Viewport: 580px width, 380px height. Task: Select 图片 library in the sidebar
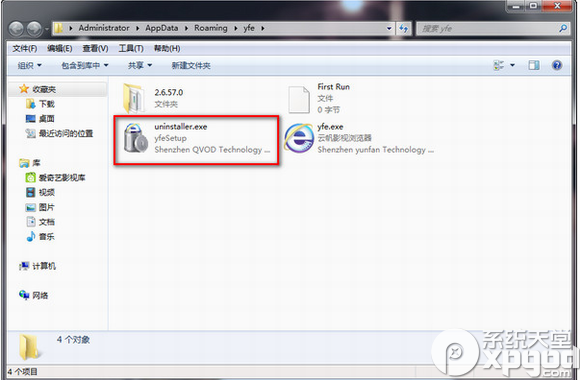47,207
